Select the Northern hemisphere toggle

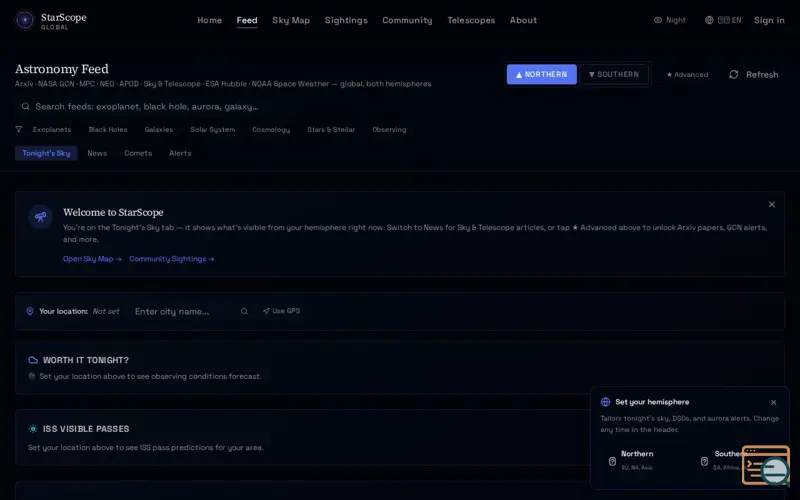[x=541, y=74]
